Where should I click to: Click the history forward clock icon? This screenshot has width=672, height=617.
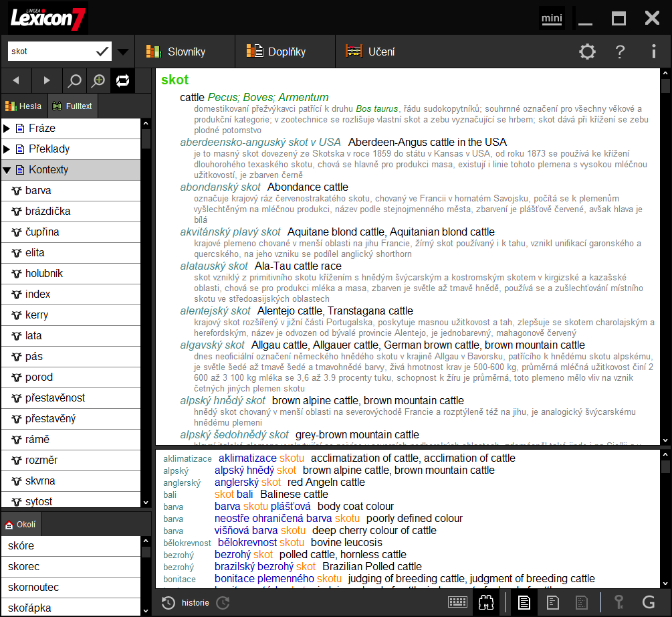click(223, 603)
